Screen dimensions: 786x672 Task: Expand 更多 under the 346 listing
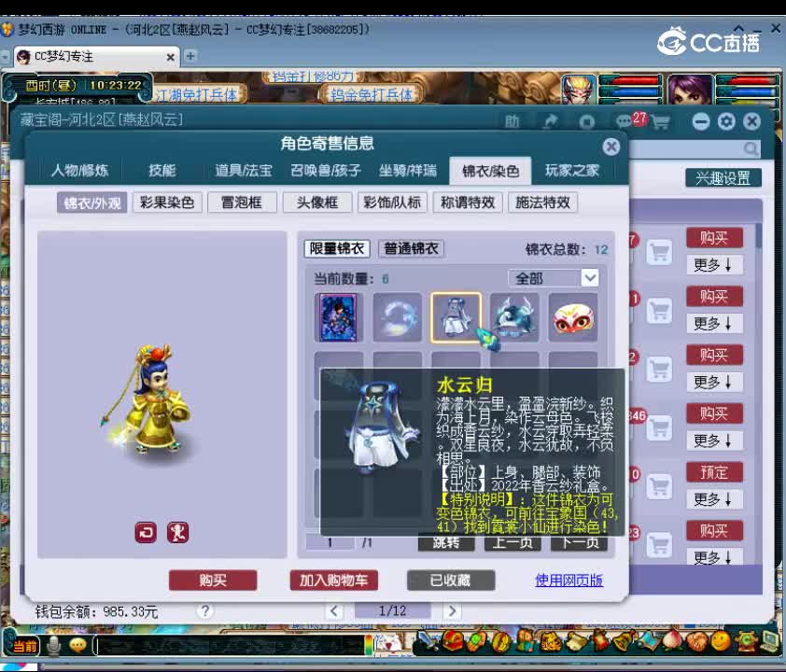coord(714,441)
